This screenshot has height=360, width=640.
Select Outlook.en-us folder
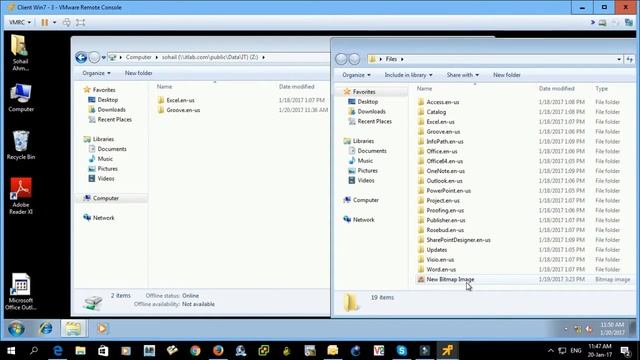[444, 181]
